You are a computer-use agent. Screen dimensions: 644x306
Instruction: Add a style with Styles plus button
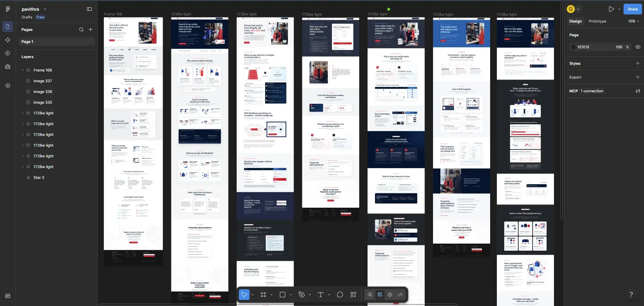(638, 63)
